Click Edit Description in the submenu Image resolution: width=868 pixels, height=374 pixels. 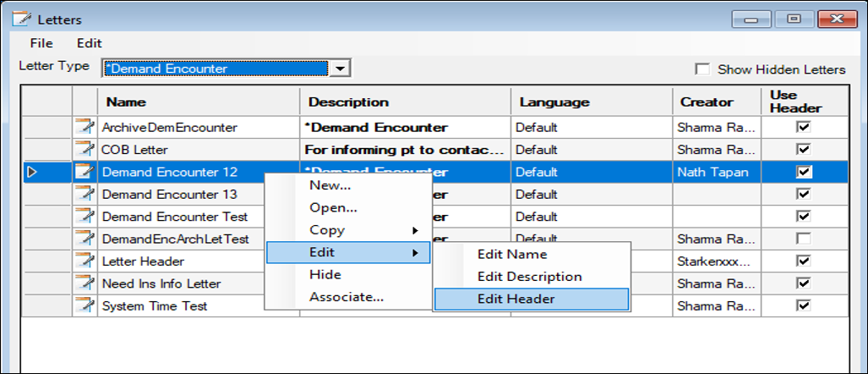[529, 277]
